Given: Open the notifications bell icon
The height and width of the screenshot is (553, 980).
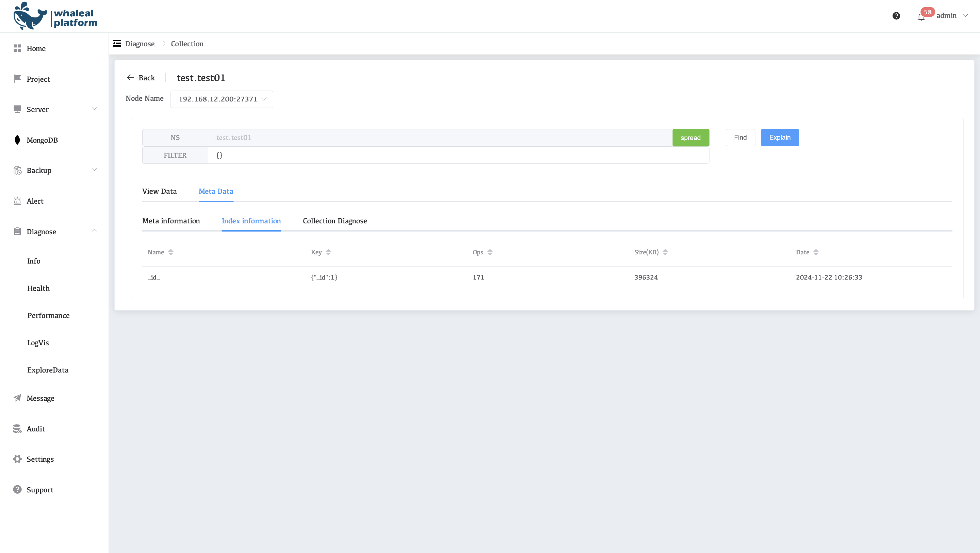Looking at the screenshot, I should 921,17.
